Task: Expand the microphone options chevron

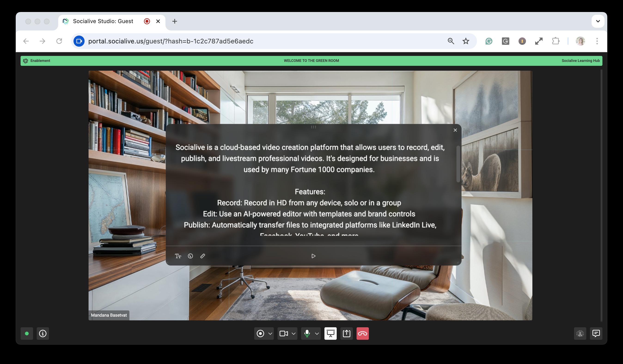Action: [317, 334]
